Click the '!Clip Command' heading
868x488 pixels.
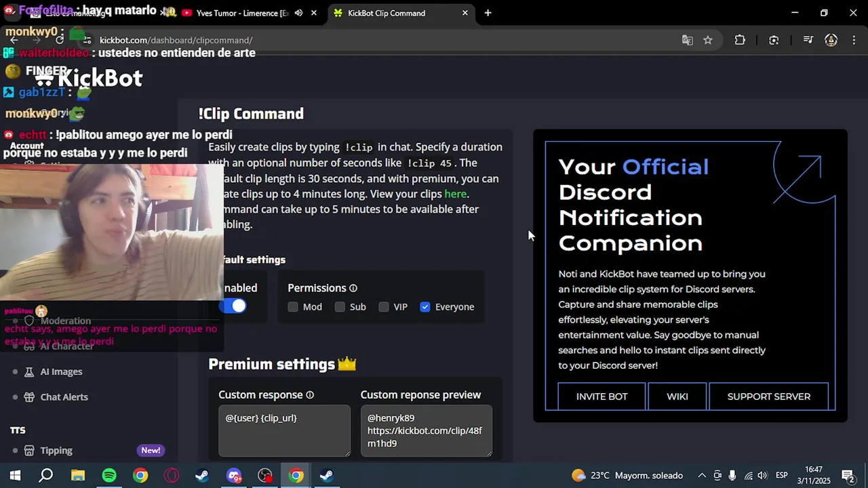[251, 114]
